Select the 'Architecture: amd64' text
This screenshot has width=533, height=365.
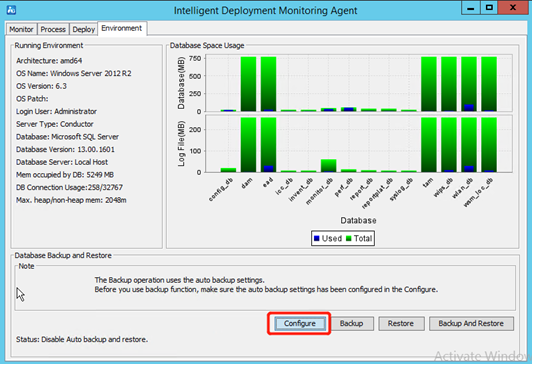49,61
